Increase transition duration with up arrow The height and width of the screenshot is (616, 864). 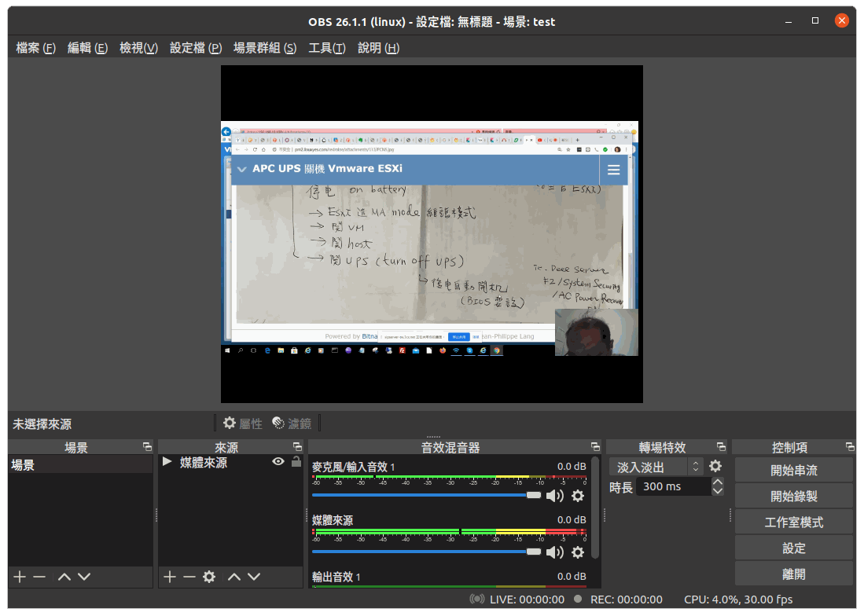(718, 482)
